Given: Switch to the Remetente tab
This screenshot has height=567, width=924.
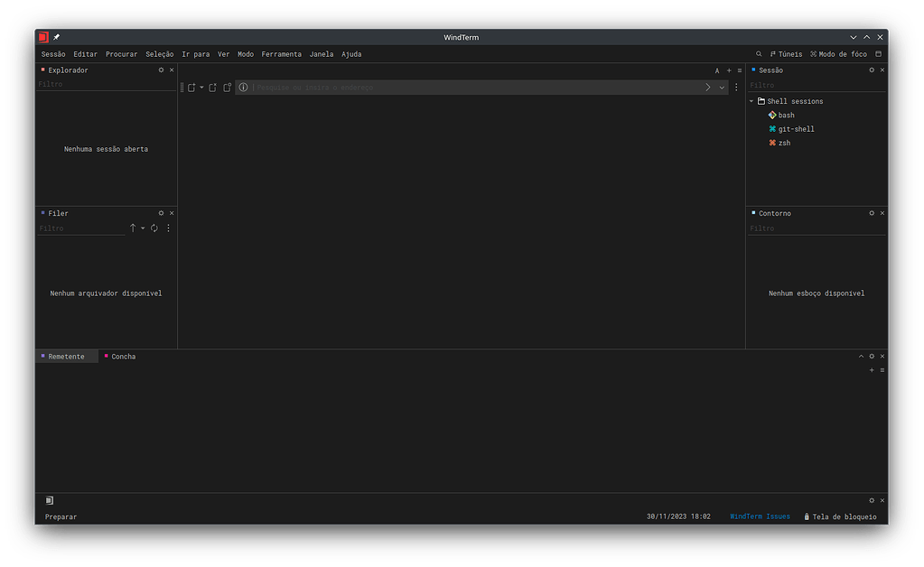Looking at the screenshot, I should (x=66, y=357).
